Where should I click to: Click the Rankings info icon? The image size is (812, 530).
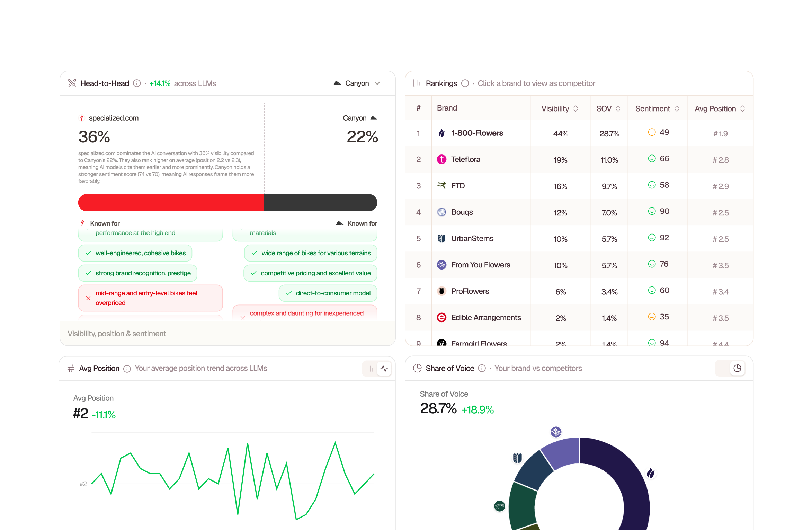point(465,83)
